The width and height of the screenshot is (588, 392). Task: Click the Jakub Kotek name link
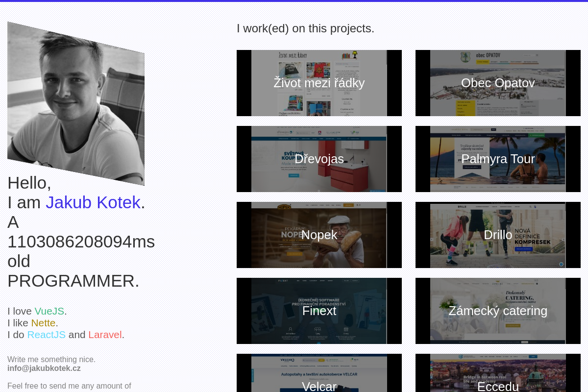coord(93,202)
